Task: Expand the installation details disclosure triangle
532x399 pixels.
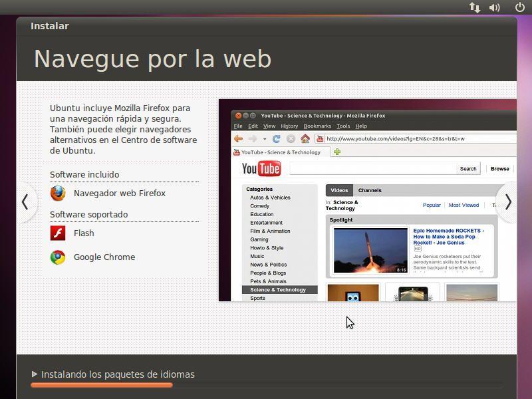Action: (35, 374)
